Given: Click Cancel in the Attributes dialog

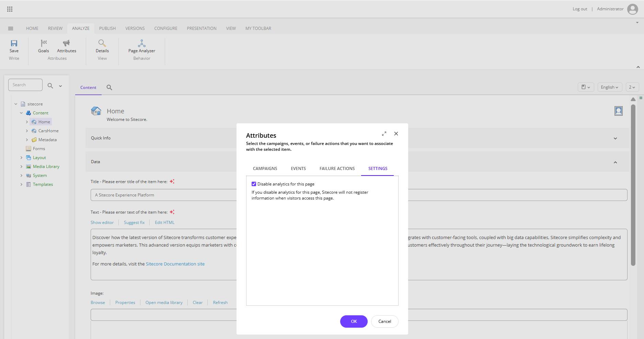Looking at the screenshot, I should [385, 321].
